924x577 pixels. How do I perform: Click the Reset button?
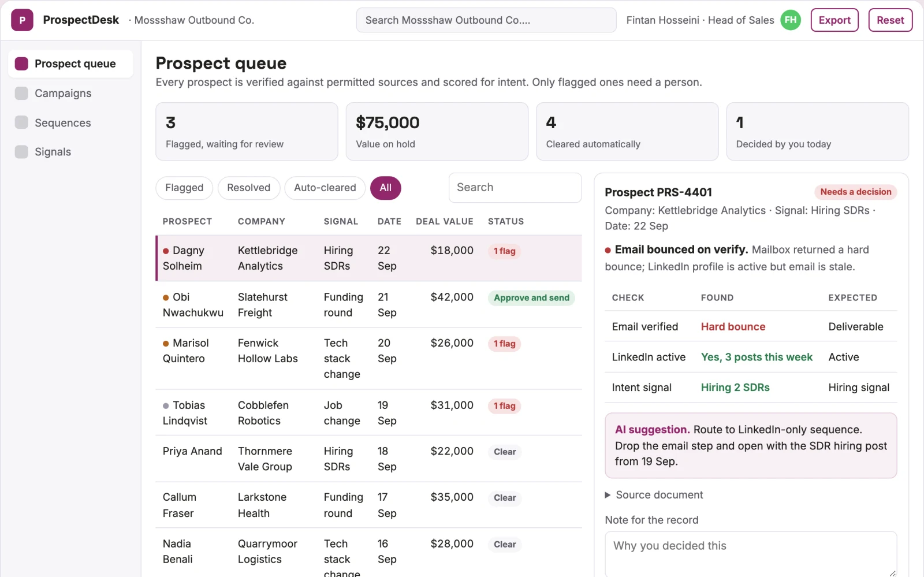[891, 20]
